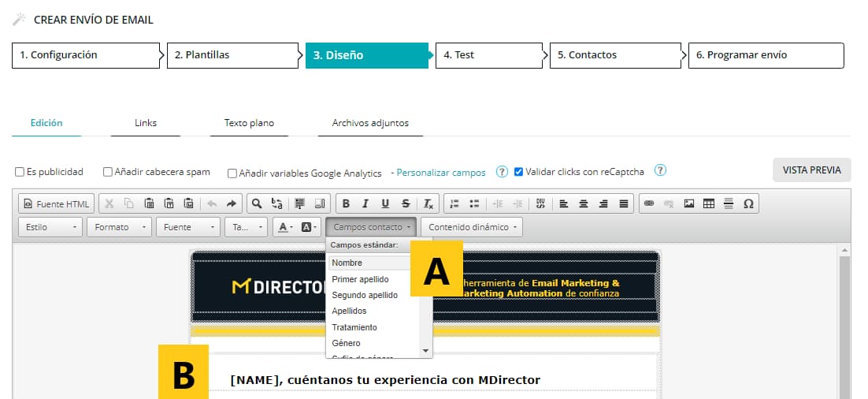Redo the last edit
The height and width of the screenshot is (399, 868).
[x=232, y=204]
